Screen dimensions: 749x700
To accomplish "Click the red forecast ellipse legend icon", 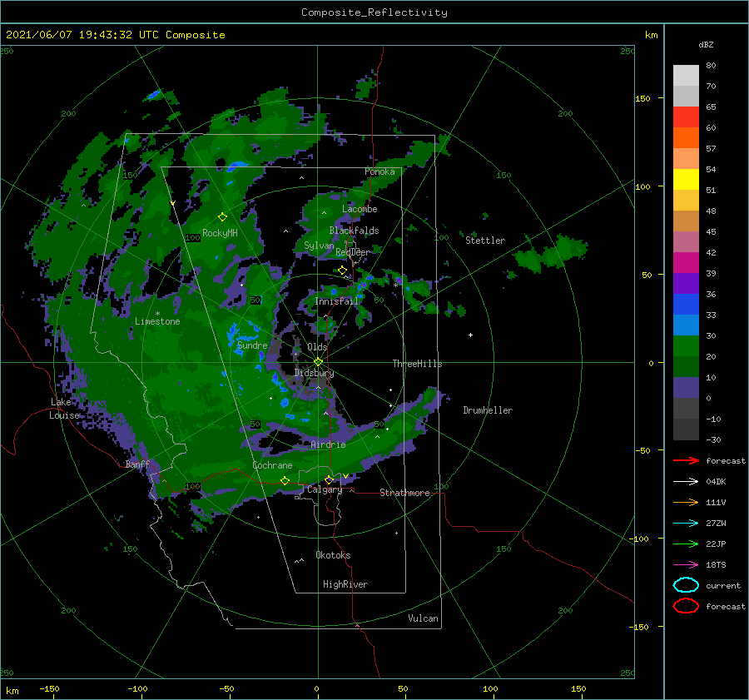I will 686,606.
